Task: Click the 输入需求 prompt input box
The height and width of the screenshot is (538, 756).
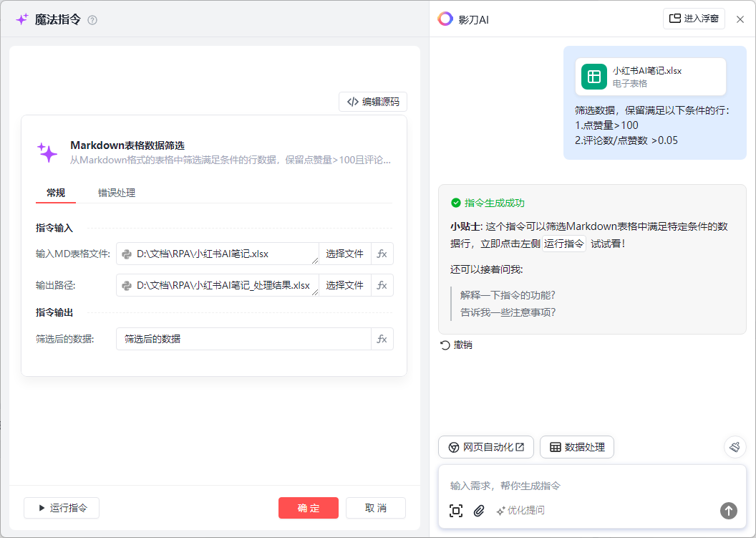Action: click(592, 486)
